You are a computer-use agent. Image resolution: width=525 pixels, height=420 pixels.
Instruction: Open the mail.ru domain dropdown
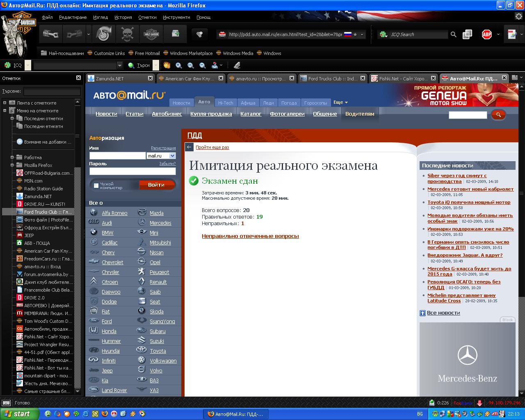click(172, 156)
